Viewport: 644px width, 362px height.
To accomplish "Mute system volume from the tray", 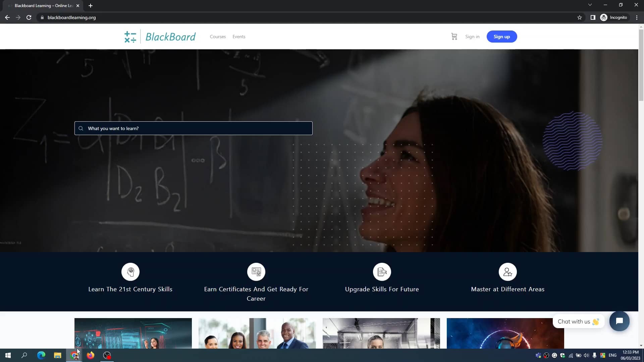I will [x=586, y=355].
